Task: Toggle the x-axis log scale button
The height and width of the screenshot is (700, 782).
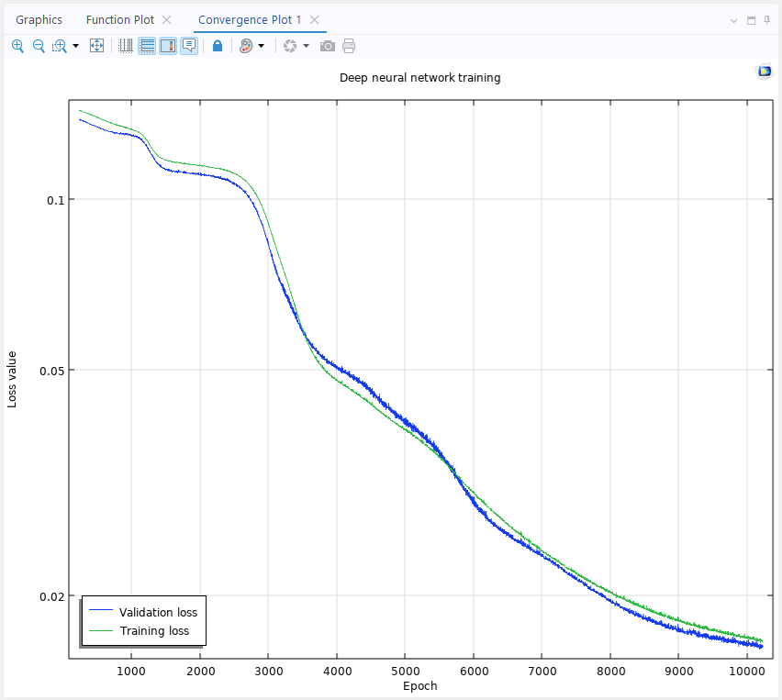Action: [126, 46]
